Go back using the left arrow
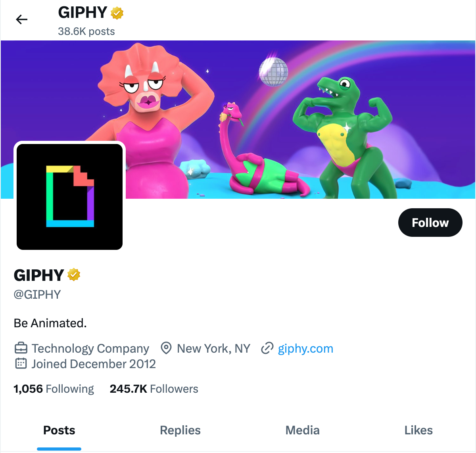This screenshot has width=476, height=453. (21, 19)
